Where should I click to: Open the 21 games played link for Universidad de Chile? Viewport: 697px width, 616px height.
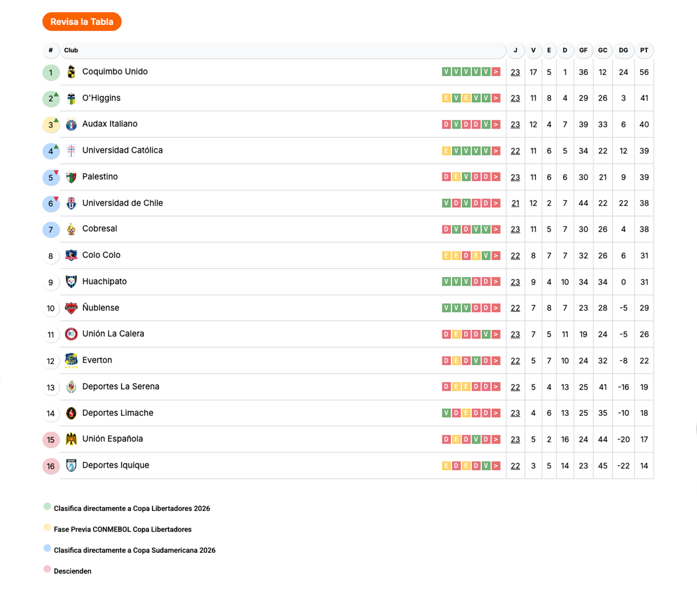coord(515,203)
